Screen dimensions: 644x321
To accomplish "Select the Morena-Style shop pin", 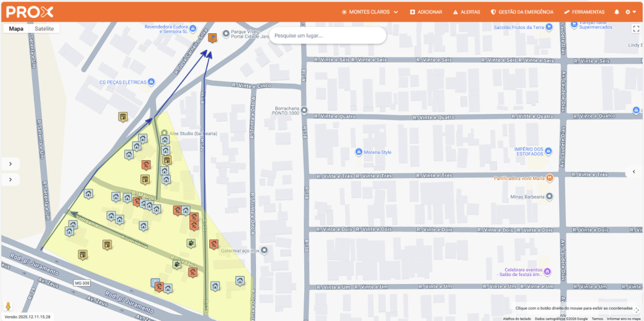I will tap(359, 152).
